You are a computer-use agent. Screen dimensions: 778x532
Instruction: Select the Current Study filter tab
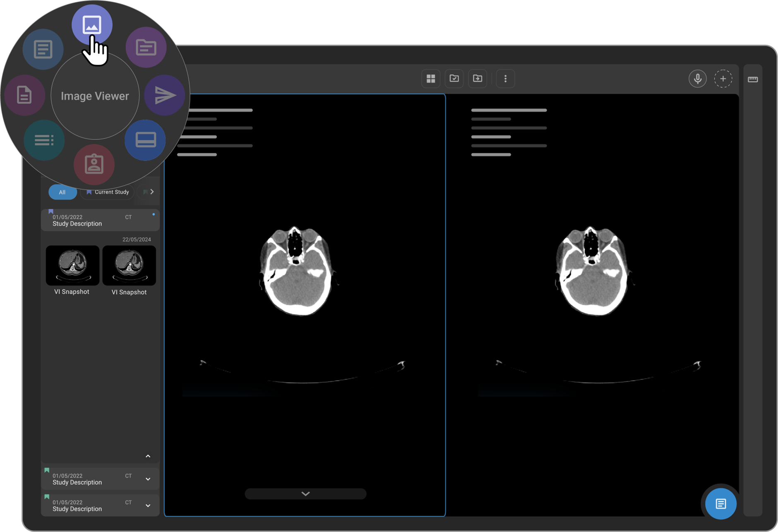(108, 192)
